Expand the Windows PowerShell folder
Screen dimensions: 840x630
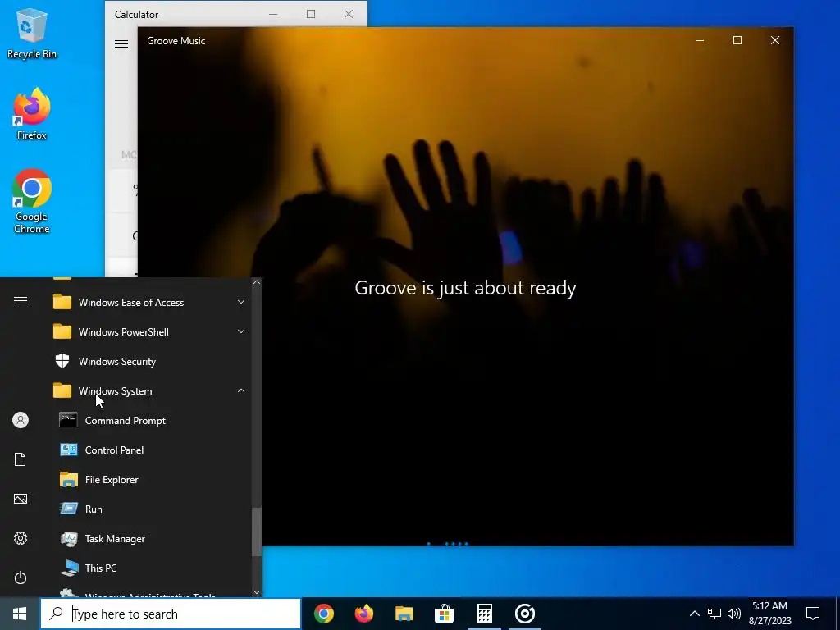148,332
